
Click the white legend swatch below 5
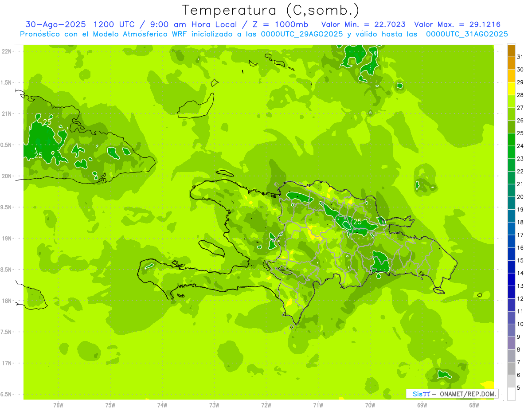511,394
